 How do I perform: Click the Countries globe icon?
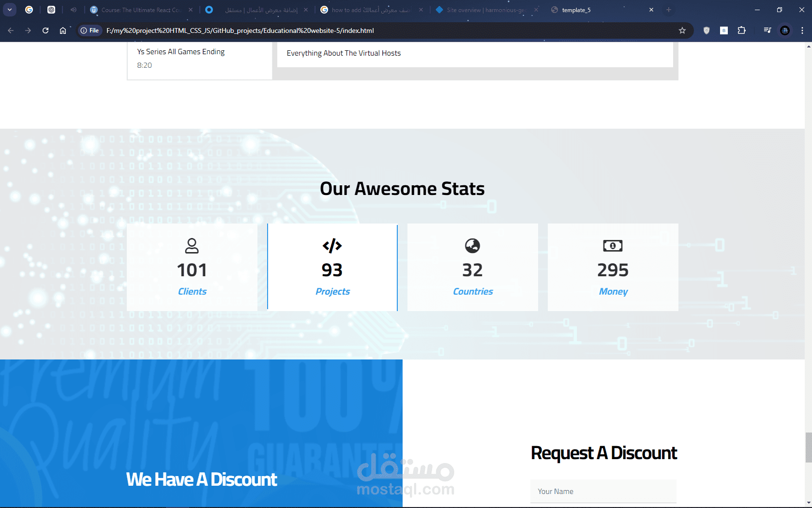tap(473, 246)
